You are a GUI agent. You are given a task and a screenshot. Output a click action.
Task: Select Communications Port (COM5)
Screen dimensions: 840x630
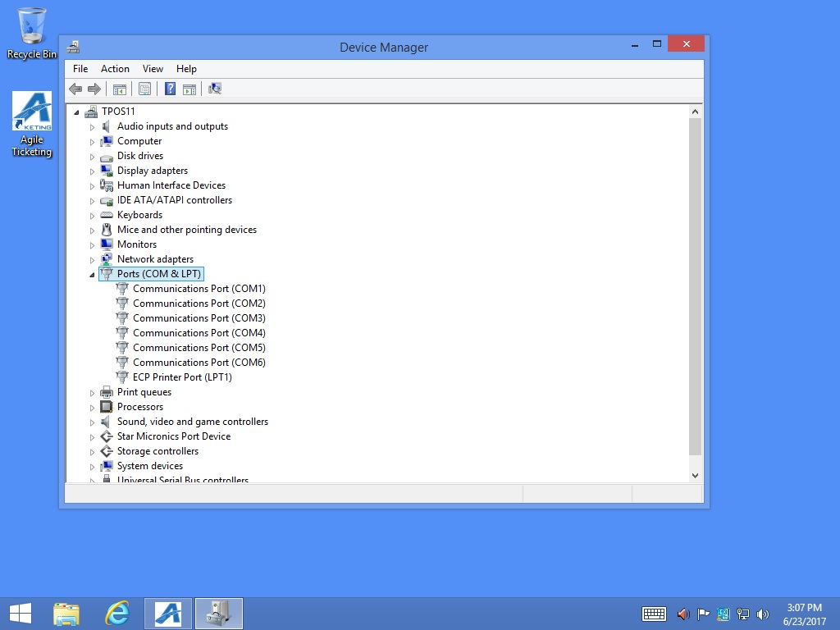tap(199, 348)
